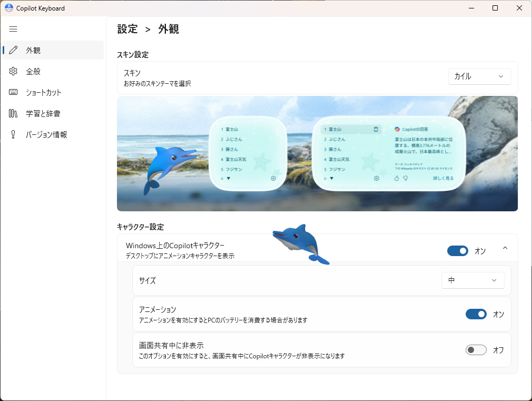The height and width of the screenshot is (401, 532).
Task: Open the スキン dropdown showing カイル
Action: [x=479, y=76]
